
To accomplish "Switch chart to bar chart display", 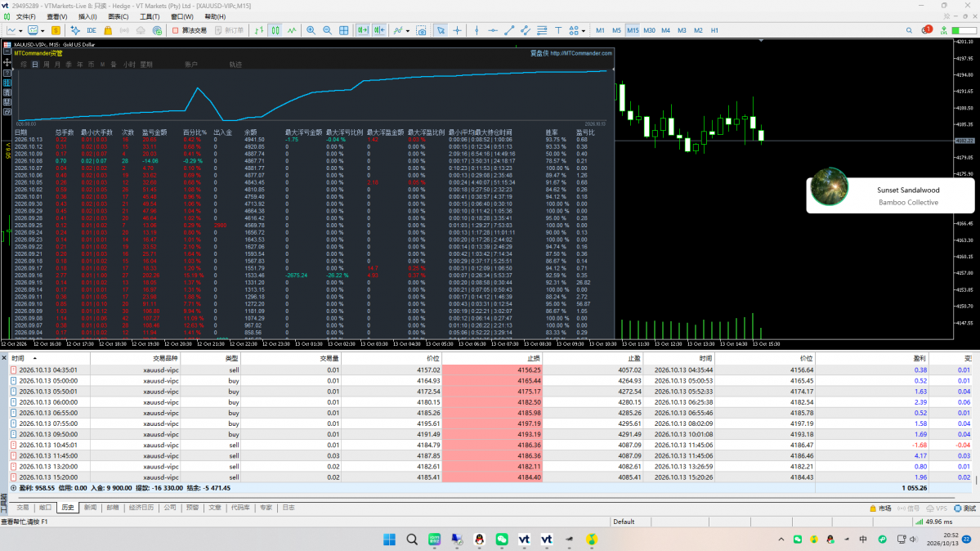I will (259, 30).
